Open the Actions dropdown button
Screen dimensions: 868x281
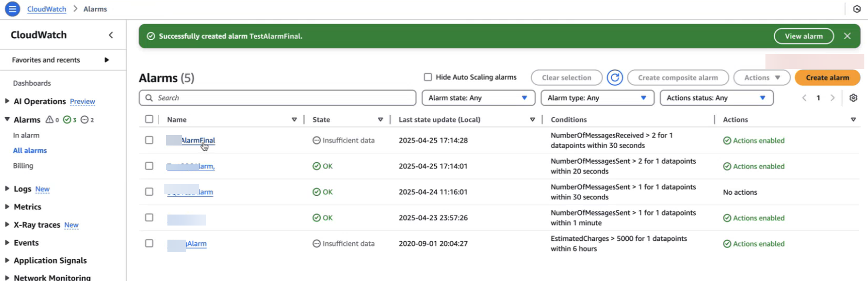[761, 77]
